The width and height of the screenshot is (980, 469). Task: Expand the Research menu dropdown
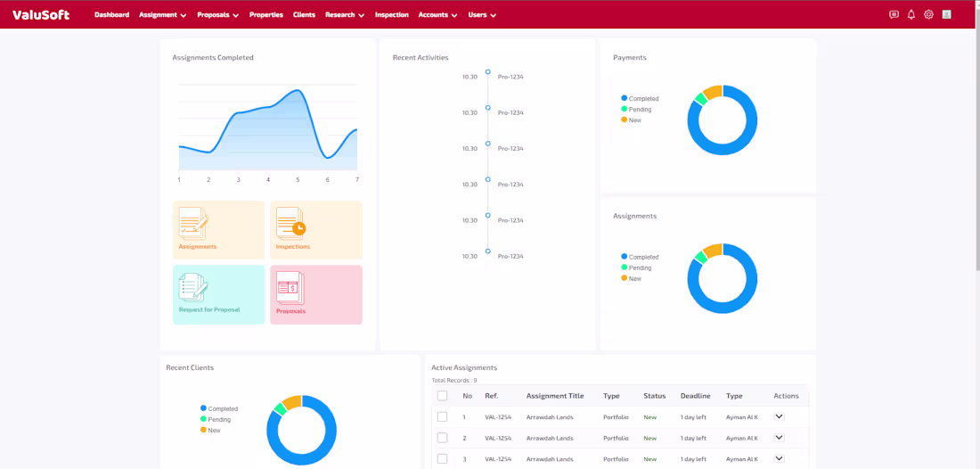[345, 15]
